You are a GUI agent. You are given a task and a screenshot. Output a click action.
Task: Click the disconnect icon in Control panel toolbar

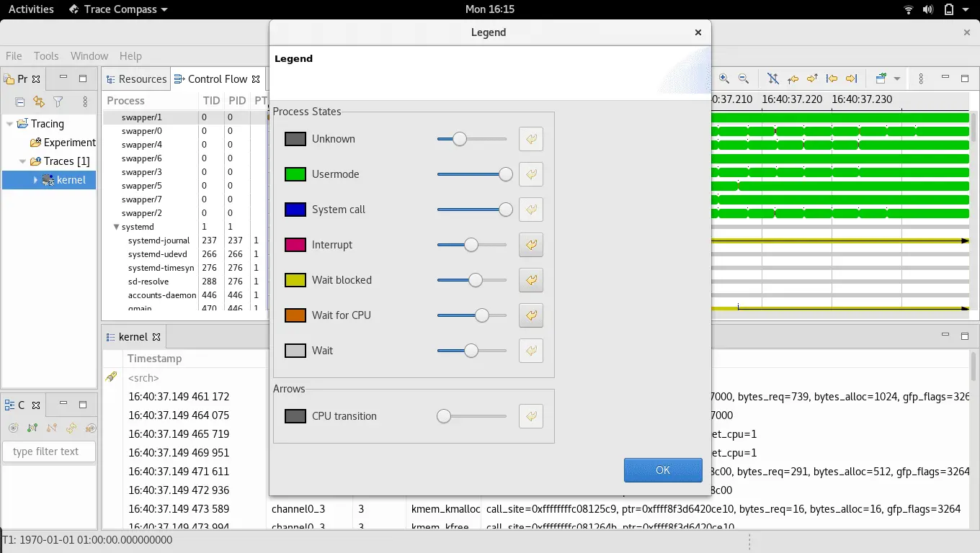(x=52, y=428)
